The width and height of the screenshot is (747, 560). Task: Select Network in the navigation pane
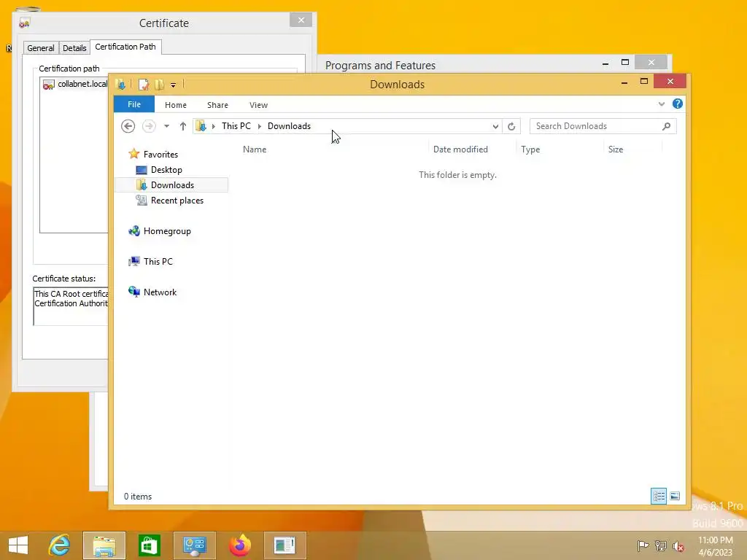coord(160,292)
